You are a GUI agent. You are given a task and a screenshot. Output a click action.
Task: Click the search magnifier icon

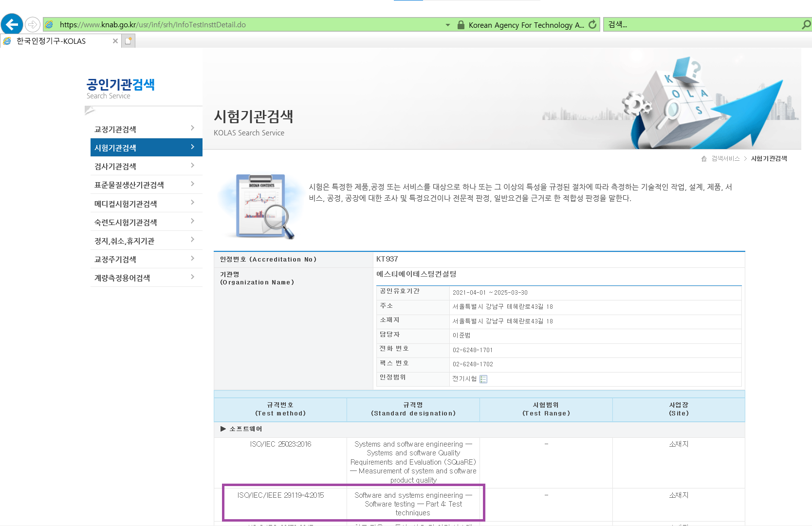click(804, 24)
